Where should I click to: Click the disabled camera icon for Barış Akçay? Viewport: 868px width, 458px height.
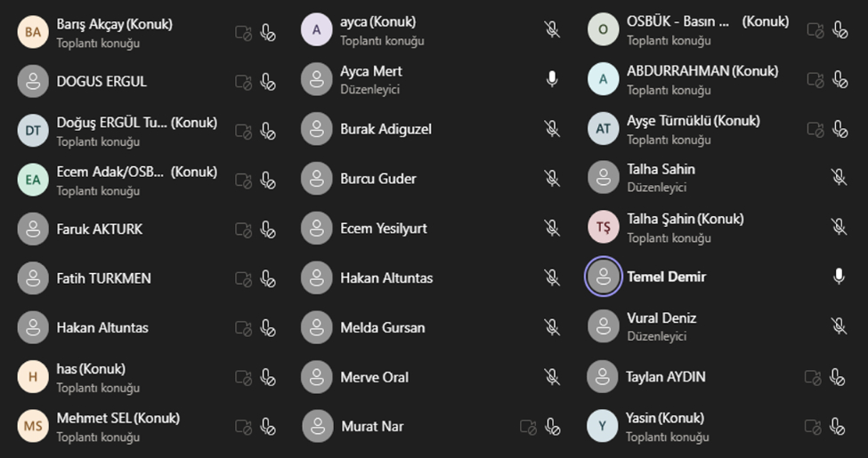point(244,33)
